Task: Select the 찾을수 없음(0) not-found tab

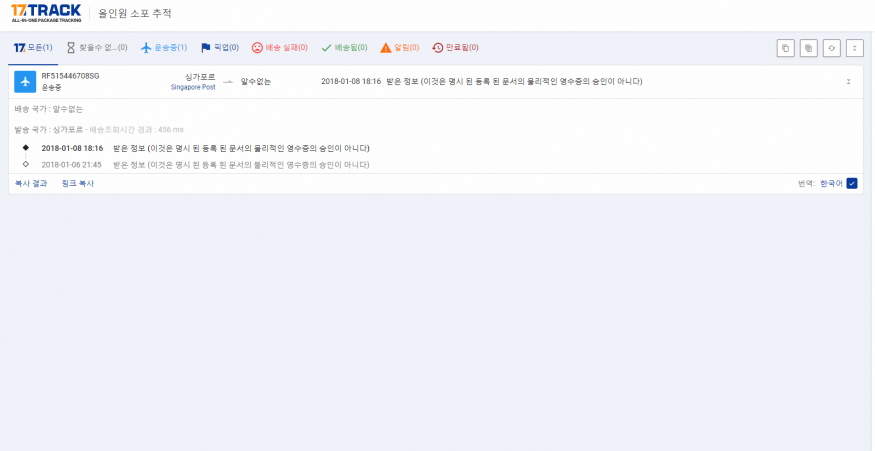Action: [97, 48]
